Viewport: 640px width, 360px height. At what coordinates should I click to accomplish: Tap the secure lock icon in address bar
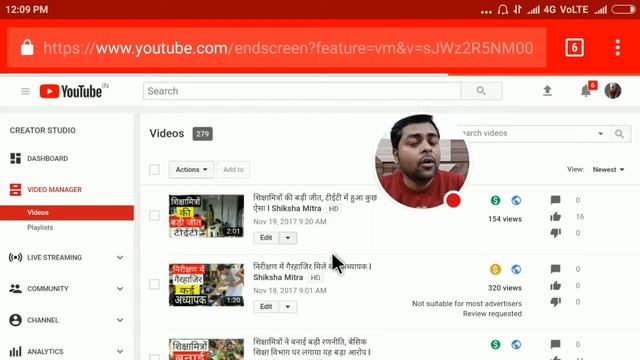(x=27, y=48)
